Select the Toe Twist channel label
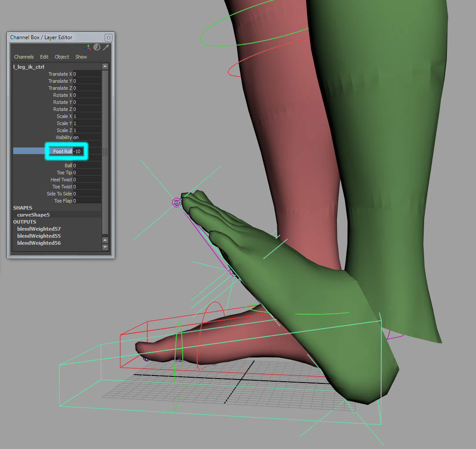This screenshot has width=476, height=449. (62, 187)
